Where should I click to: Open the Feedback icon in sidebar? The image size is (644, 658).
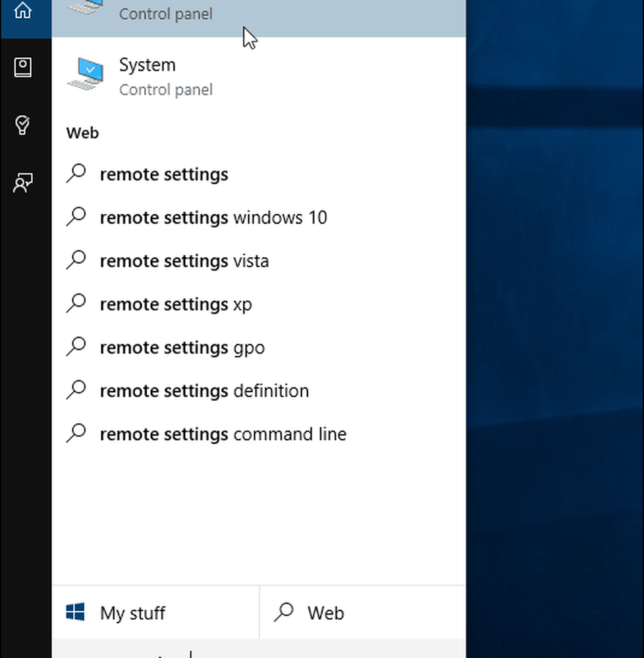23,183
